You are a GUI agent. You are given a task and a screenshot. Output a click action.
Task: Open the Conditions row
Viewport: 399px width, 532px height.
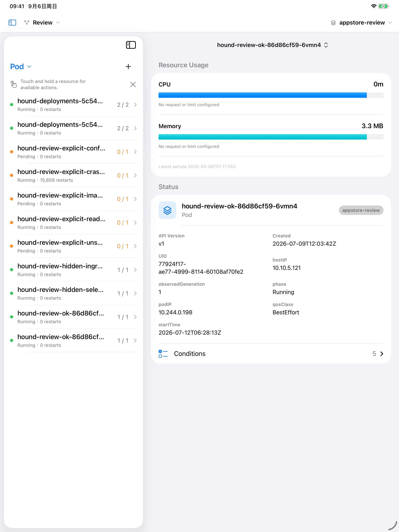tap(271, 354)
